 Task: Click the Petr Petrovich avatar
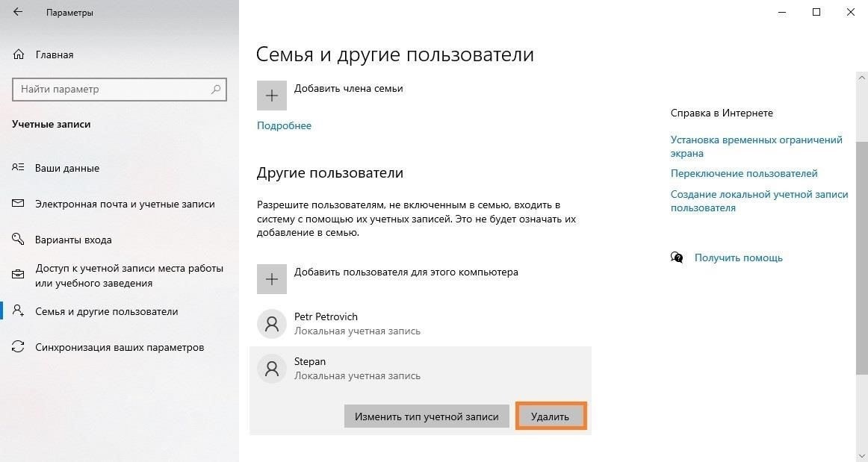[x=272, y=324]
